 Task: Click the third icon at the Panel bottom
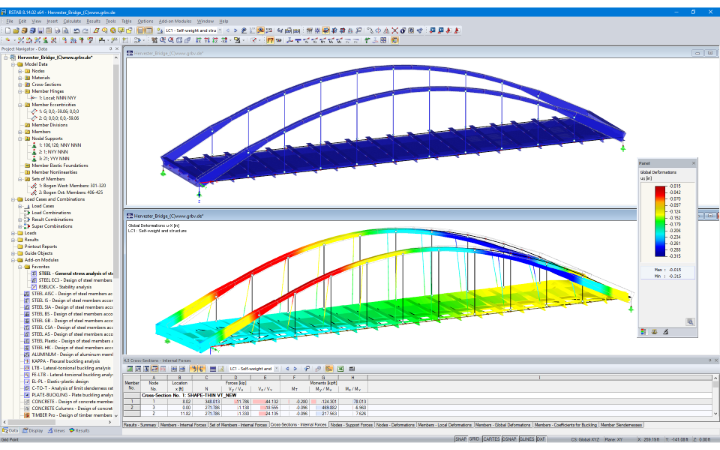665,332
